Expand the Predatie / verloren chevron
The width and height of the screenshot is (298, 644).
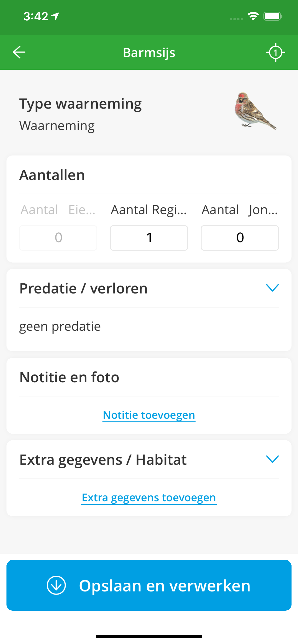pyautogui.click(x=272, y=288)
